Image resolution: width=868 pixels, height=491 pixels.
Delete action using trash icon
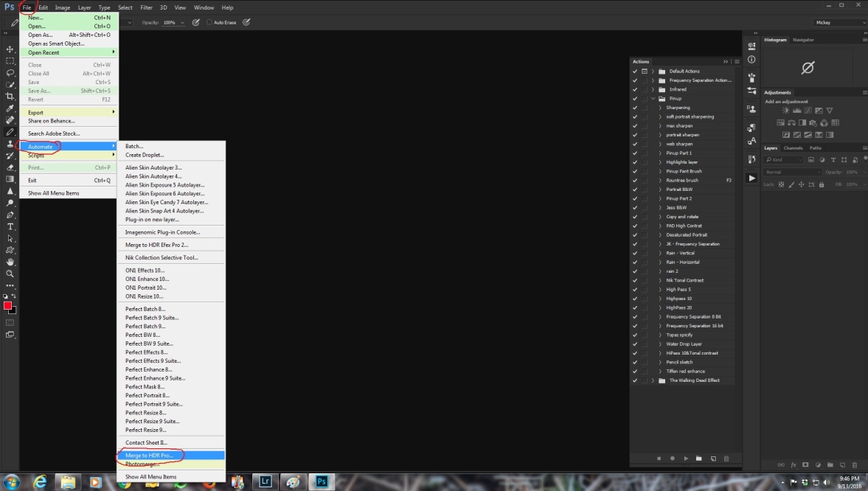pos(726,459)
